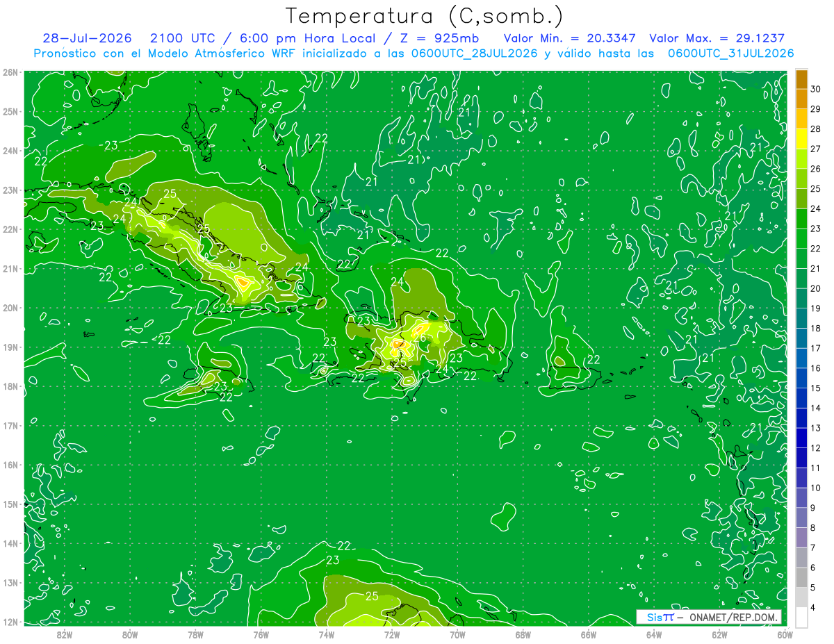Click the color scale value '10'
This screenshot has height=644, width=834.
point(815,488)
